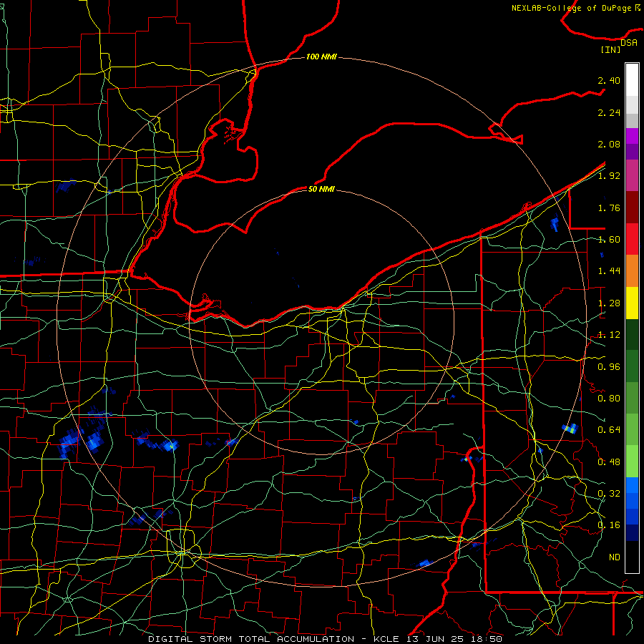Pick the lime green swatch near 0.48
The height and width of the screenshot is (644, 644).
point(632,462)
